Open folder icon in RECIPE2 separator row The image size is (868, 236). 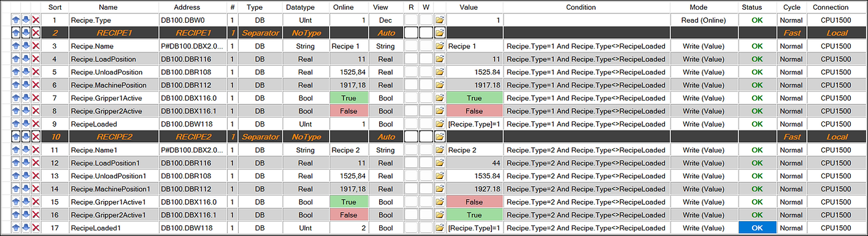tap(440, 137)
